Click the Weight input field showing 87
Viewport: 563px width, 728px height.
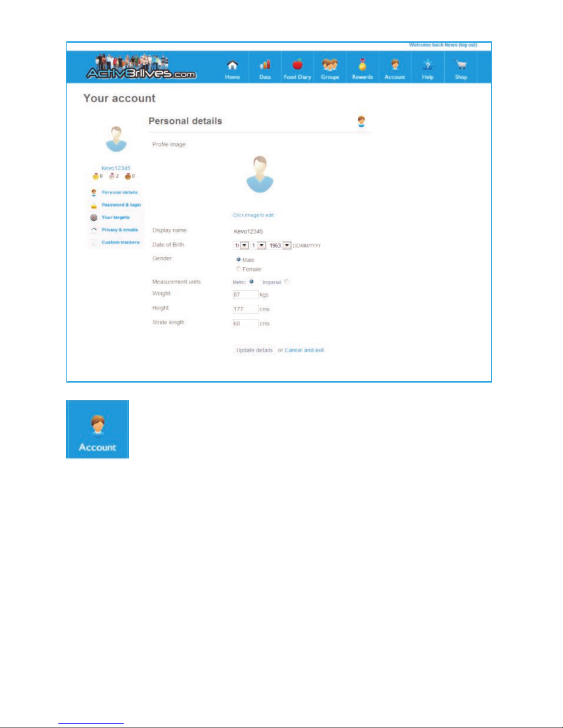pyautogui.click(x=245, y=294)
